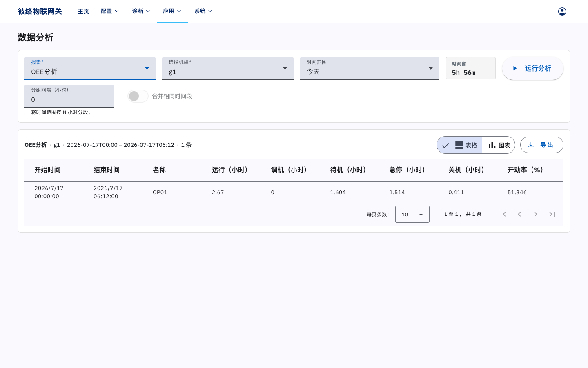The image size is (588, 368).
Task: Click the bar chart icon for 图表
Action: 492,145
